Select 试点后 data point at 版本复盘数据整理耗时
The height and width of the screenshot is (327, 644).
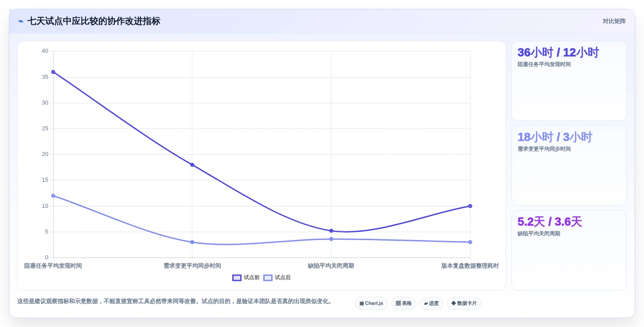click(x=470, y=242)
